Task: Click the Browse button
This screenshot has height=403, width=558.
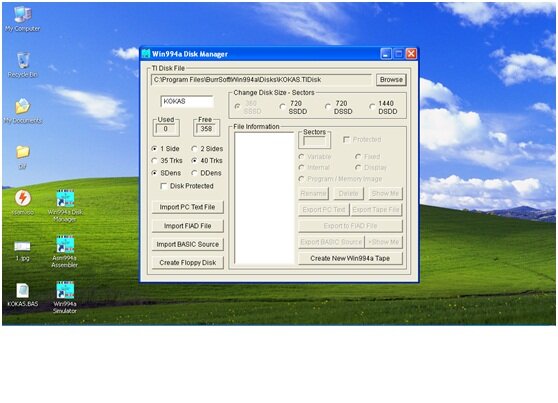Action: click(x=391, y=80)
